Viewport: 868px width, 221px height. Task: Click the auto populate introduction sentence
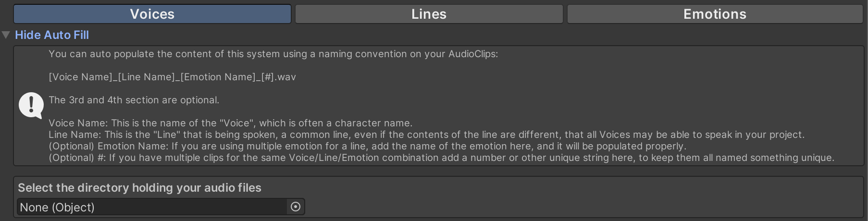pos(273,54)
